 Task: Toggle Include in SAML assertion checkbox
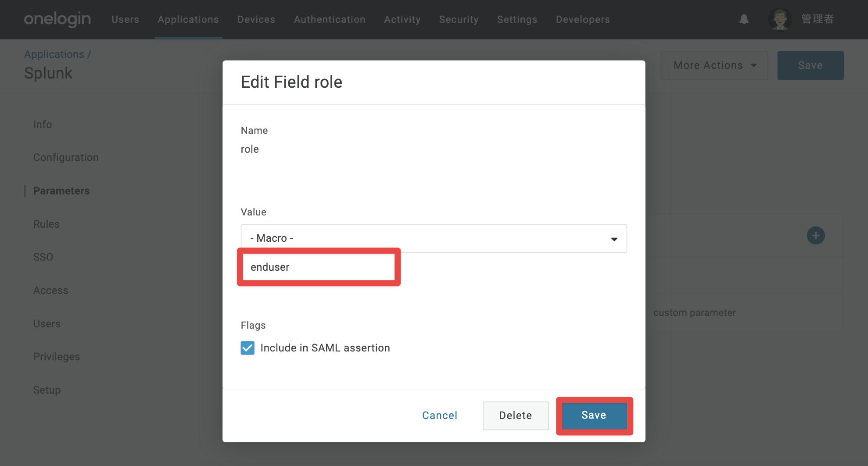click(x=247, y=348)
